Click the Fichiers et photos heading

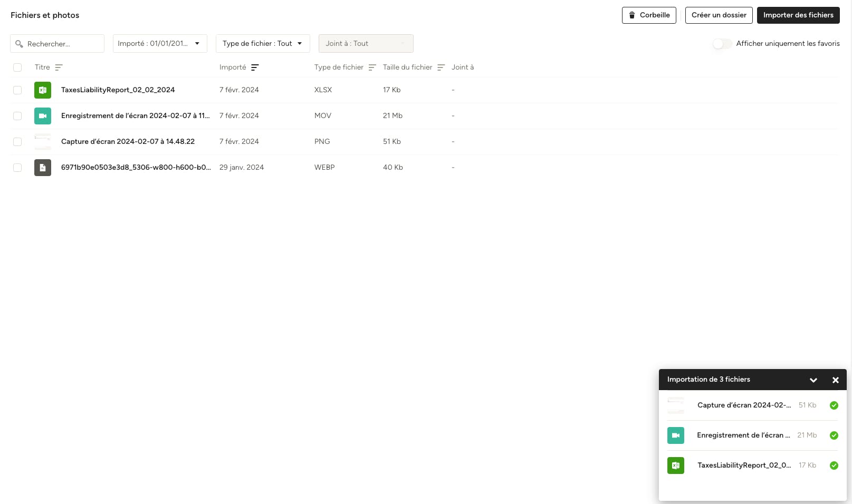coord(45,15)
